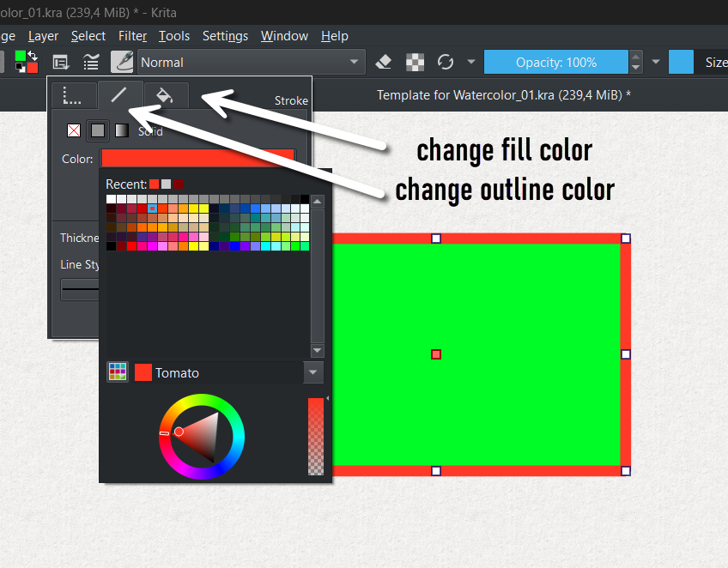Viewport: 728px width, 568px height.
Task: Click the Reload brush preset icon
Action: point(445,62)
